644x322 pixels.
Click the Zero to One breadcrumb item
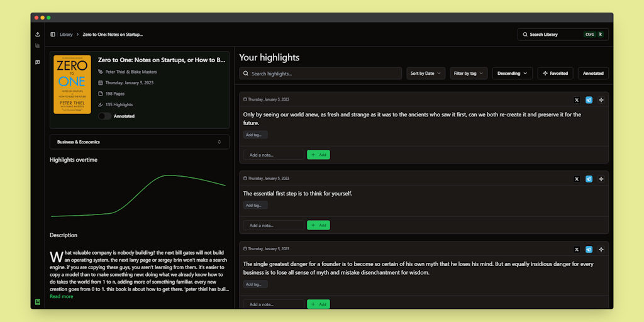(x=113, y=35)
